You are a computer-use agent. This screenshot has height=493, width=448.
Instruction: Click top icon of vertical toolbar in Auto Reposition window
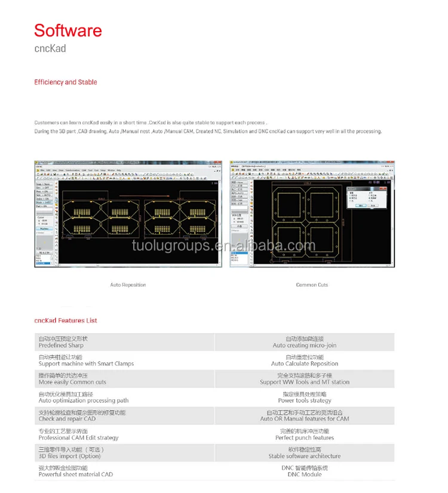point(57,184)
